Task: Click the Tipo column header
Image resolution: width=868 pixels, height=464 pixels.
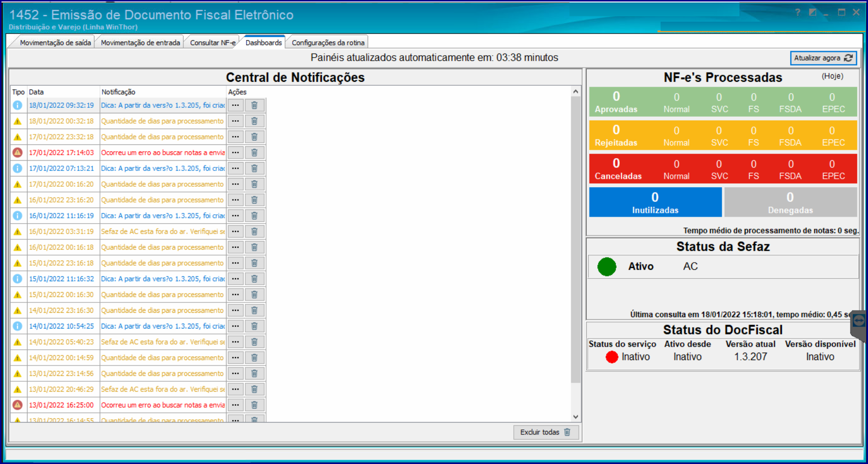Action: (x=19, y=92)
